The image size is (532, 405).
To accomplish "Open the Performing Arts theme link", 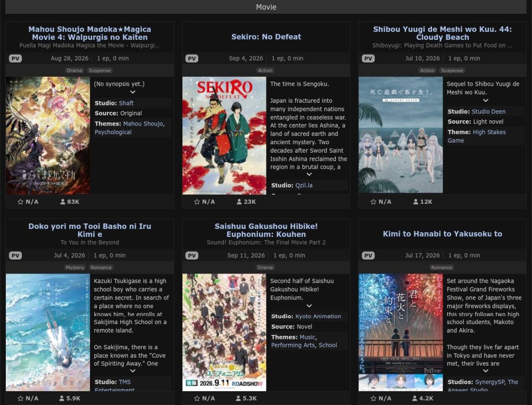I will [293, 345].
